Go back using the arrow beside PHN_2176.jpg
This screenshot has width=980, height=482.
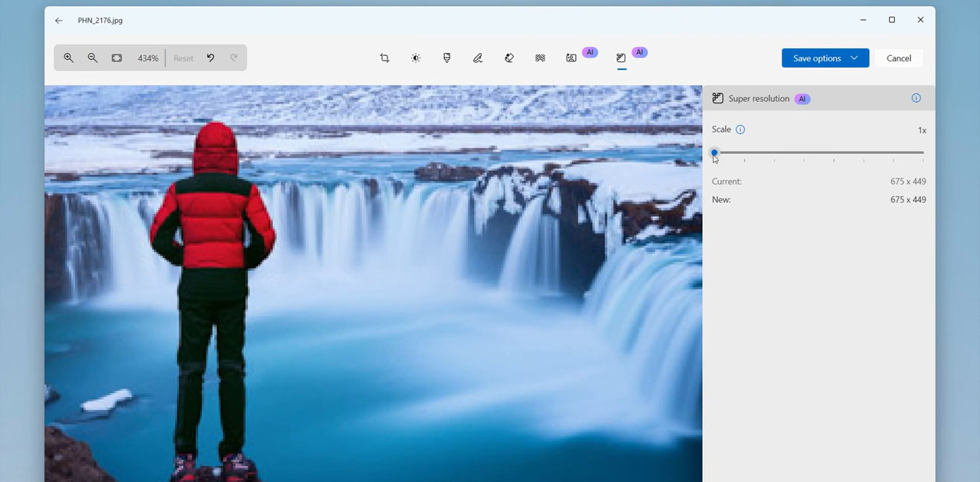(x=59, y=21)
